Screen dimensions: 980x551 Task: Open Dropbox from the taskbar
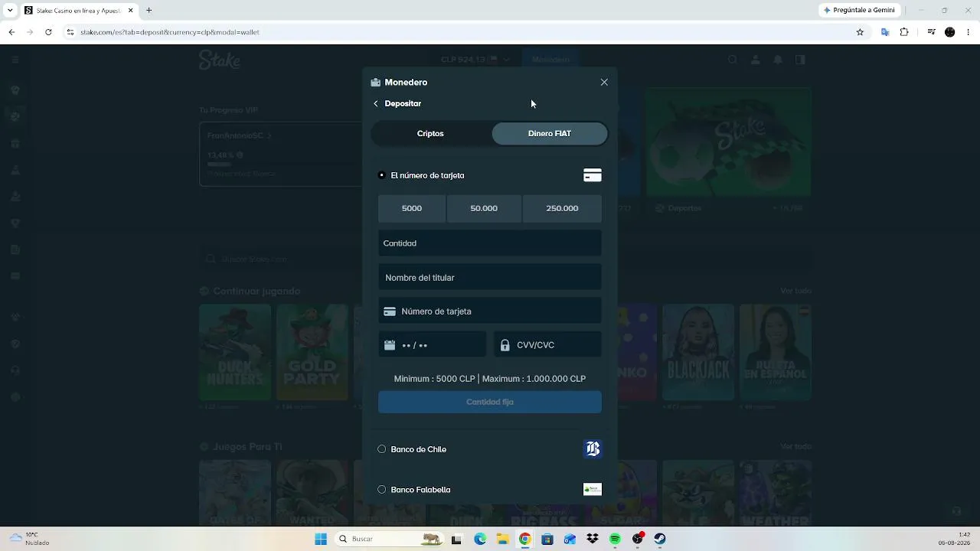(x=593, y=539)
